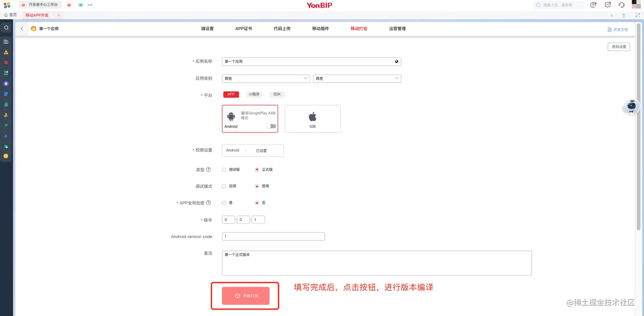Click the globe icon in 应用名称 field
Screen dimensions: 644x316
[x=397, y=61]
